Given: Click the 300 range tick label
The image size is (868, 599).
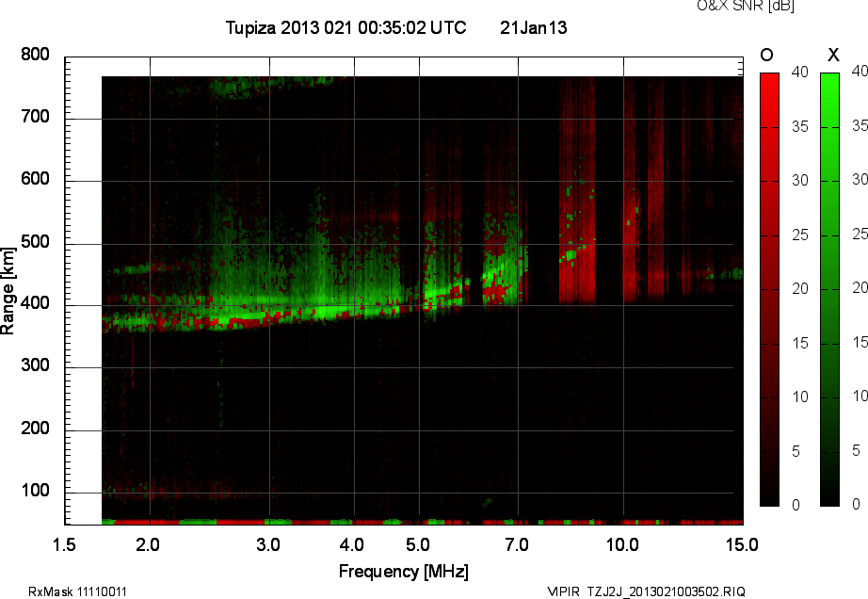Looking at the screenshot, I should pos(35,365).
